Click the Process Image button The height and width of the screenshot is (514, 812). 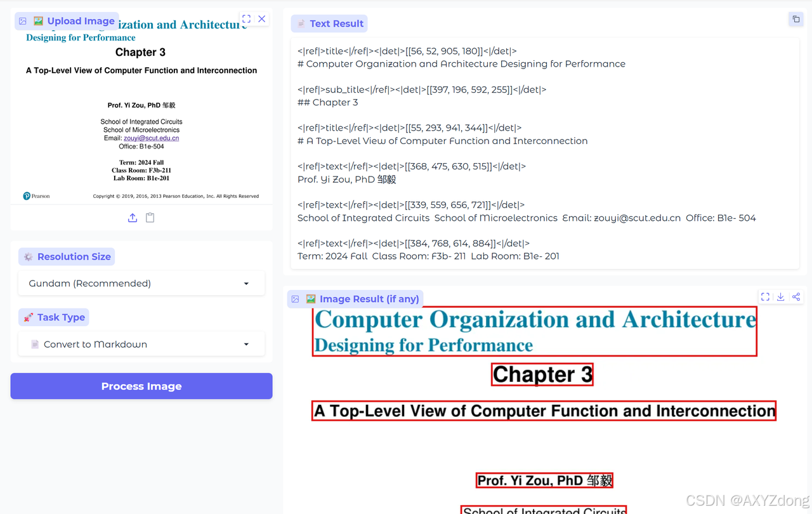click(x=141, y=386)
